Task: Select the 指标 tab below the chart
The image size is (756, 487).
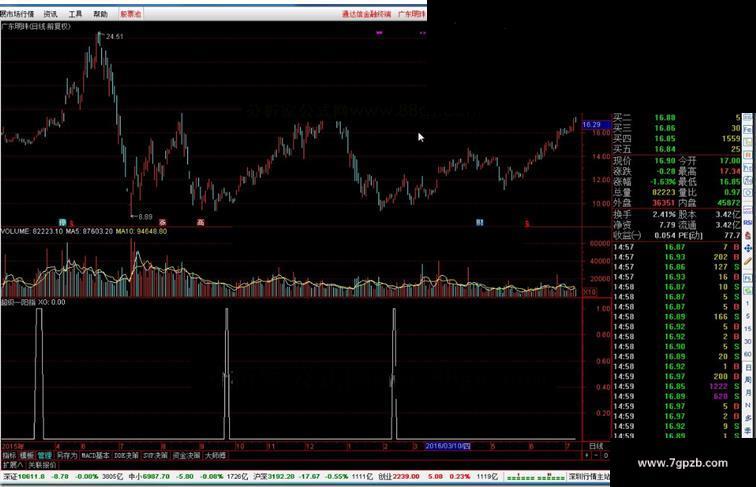Action: tap(9, 455)
